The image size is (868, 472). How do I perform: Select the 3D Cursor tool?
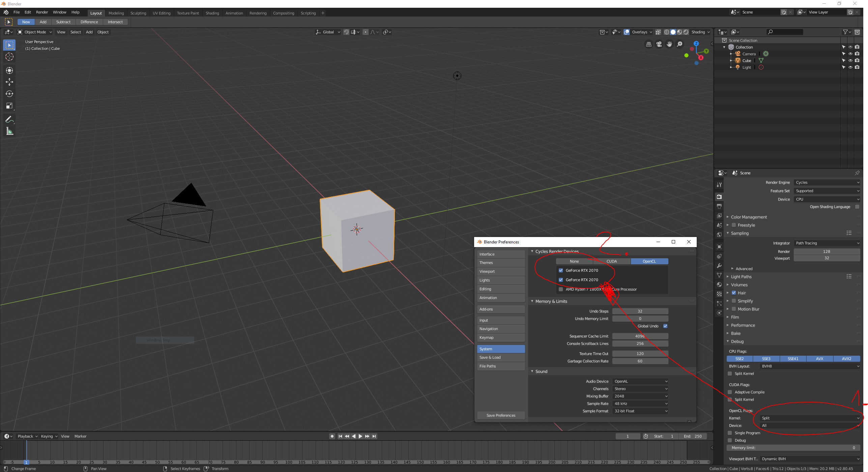pyautogui.click(x=9, y=57)
